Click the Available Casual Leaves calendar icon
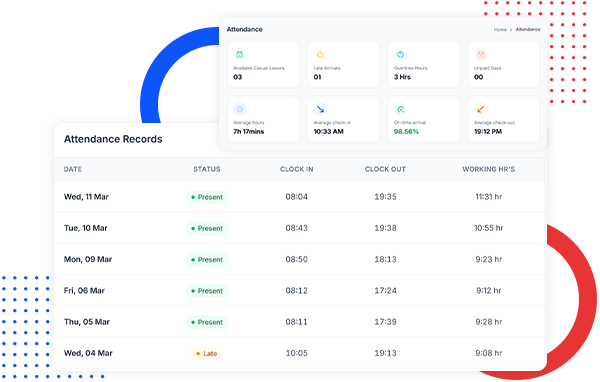The width and height of the screenshot is (600, 382). [240, 55]
